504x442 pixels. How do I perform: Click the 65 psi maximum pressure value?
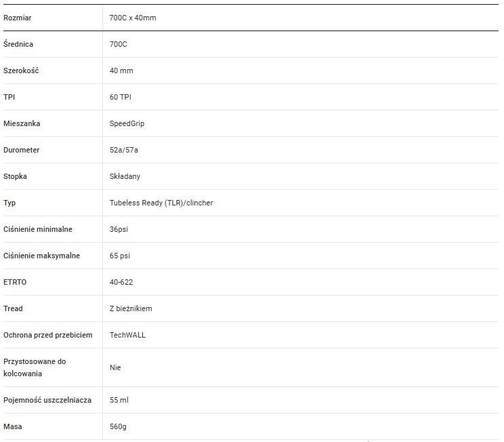tap(120, 256)
